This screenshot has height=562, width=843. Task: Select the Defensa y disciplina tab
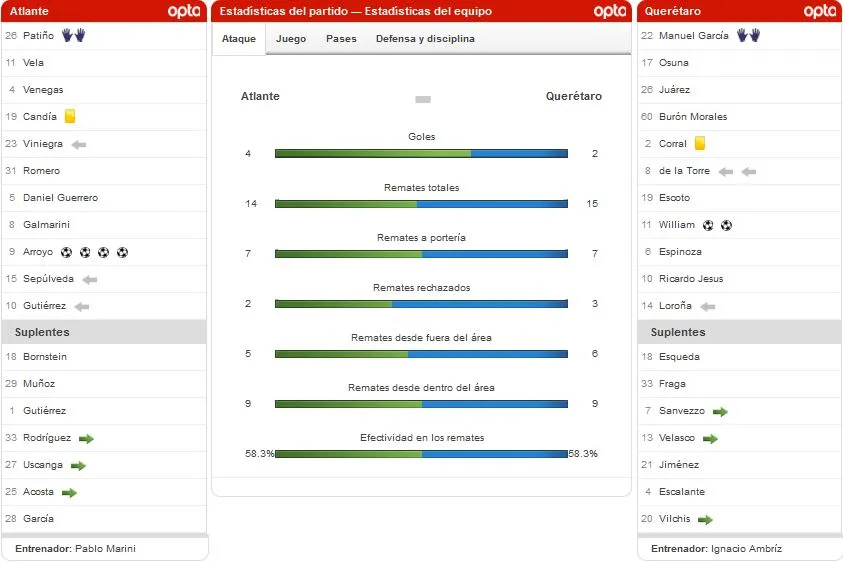click(x=425, y=39)
